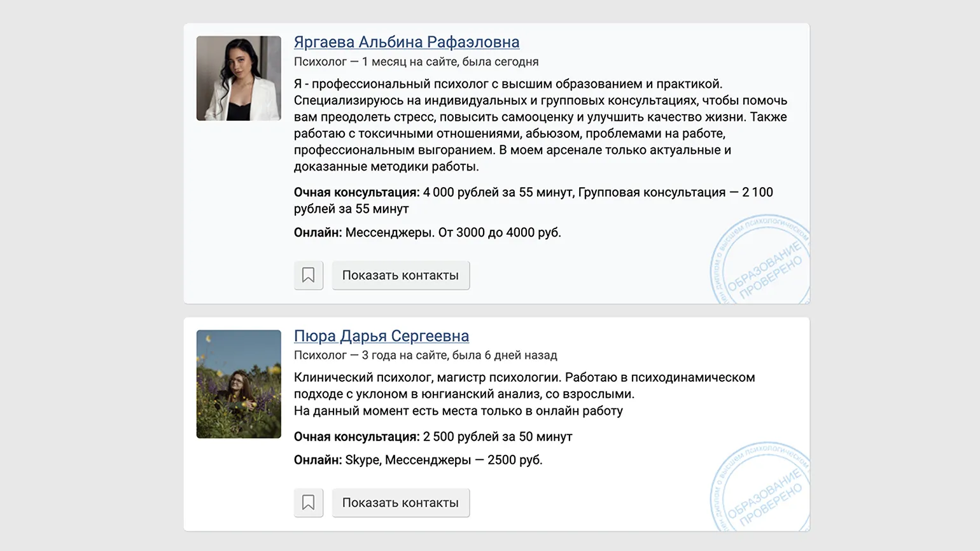This screenshot has height=551, width=980.
Task: Click the 'От 3000 до 4000 руб.' online price
Action: (500, 233)
